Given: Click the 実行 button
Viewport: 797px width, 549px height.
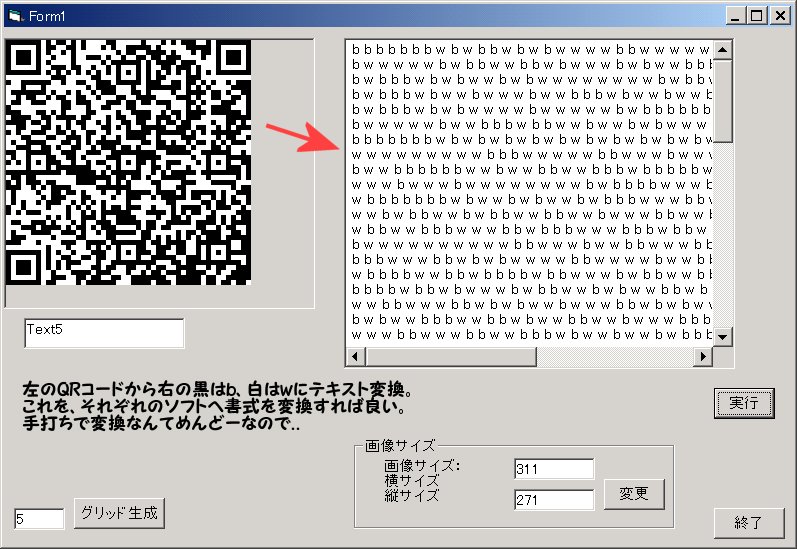Looking at the screenshot, I should [x=744, y=403].
